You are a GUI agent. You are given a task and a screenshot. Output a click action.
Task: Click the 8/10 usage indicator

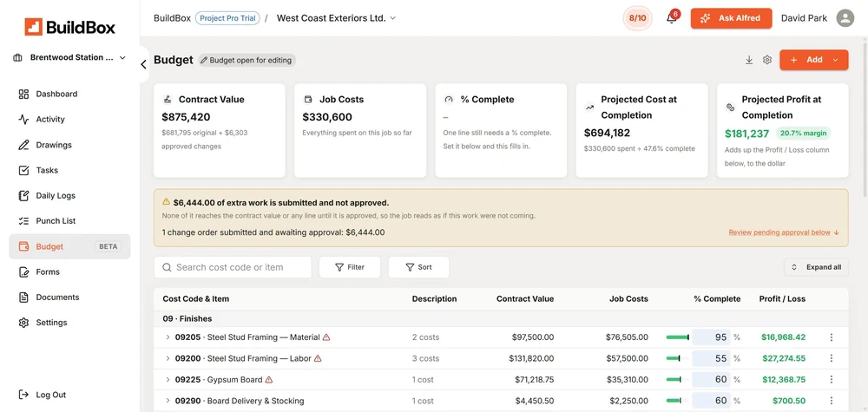pyautogui.click(x=637, y=18)
